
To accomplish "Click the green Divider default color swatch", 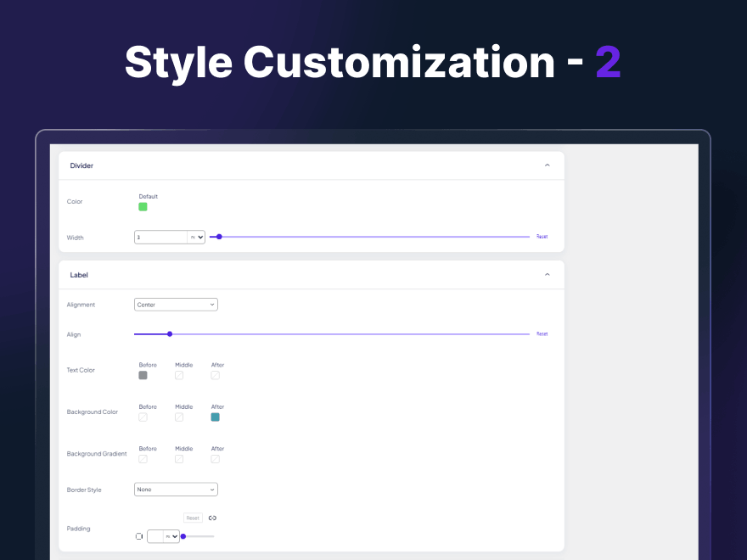I will coord(143,206).
